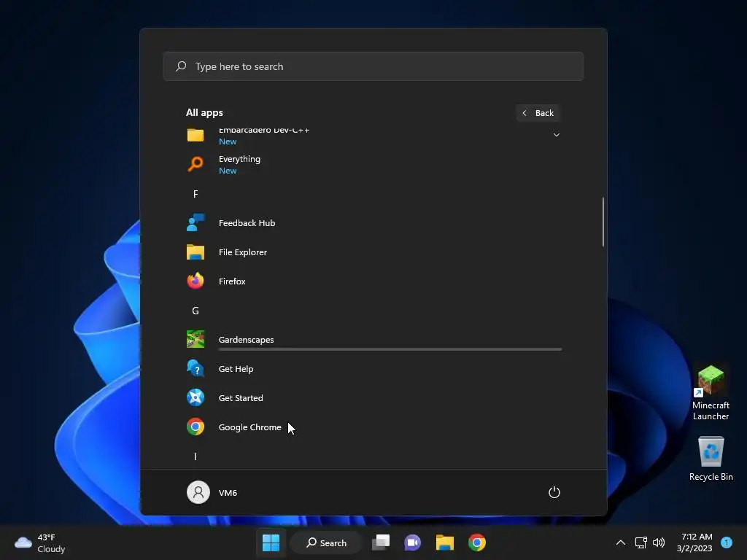
Task: Open File Explorer from the taskbar
Action: pos(444,542)
